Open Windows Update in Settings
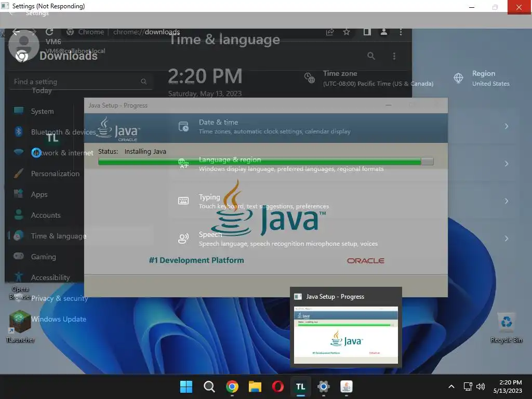 pos(58,319)
